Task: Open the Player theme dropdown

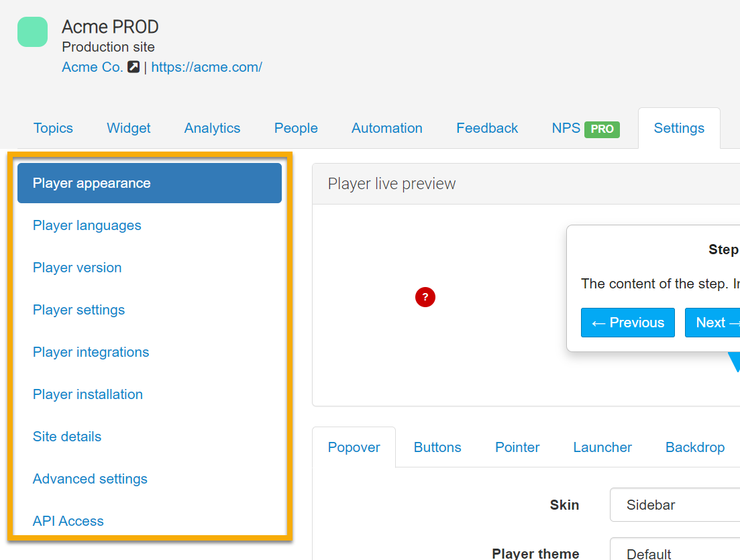Action: pyautogui.click(x=674, y=551)
